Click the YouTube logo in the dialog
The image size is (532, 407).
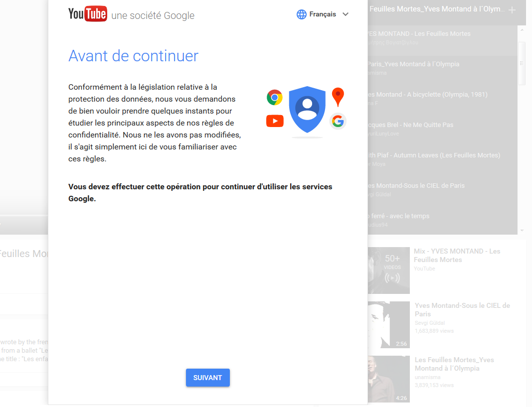coord(88,13)
